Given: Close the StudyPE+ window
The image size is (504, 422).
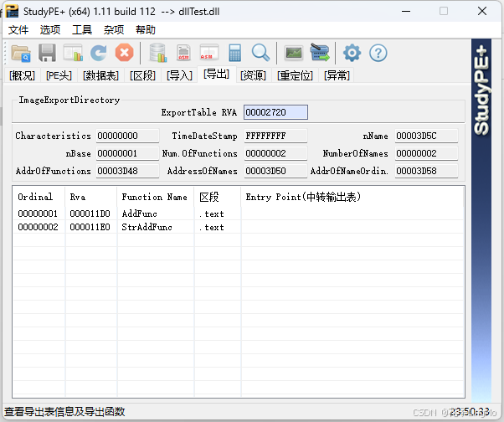Looking at the screenshot, I should 482,11.
